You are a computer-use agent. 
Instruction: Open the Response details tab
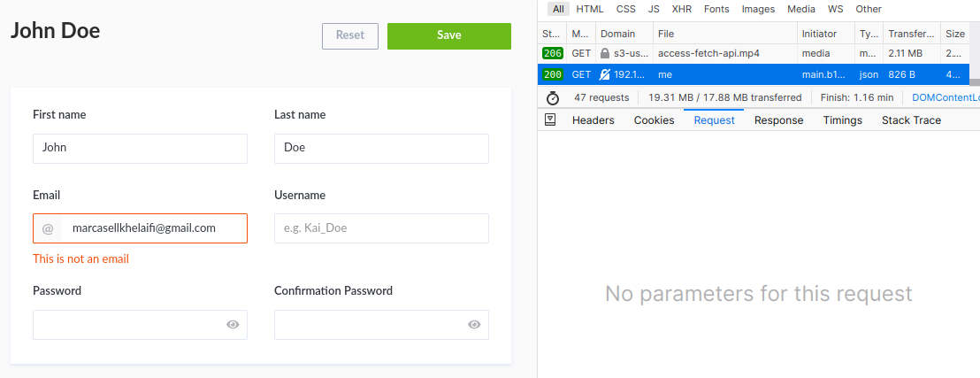pyautogui.click(x=778, y=120)
